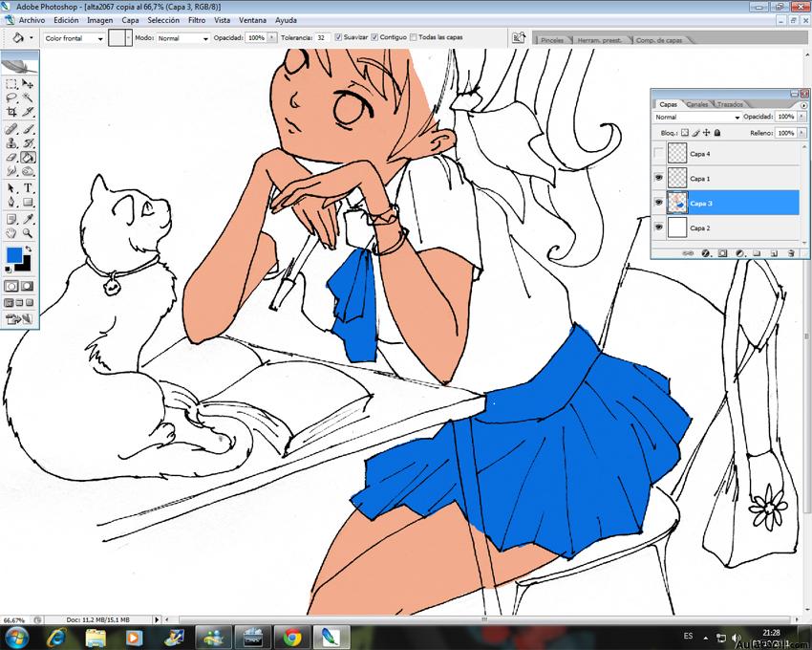This screenshot has width=812, height=650.
Task: Add a layer style from panel footer
Action: (705, 253)
